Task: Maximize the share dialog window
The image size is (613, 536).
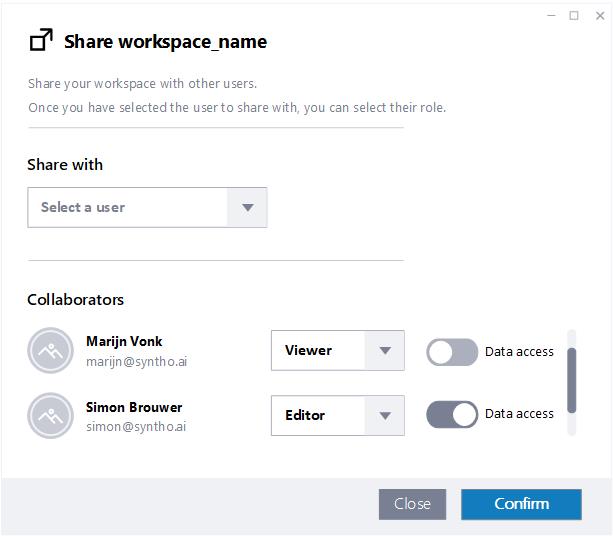Action: (574, 16)
